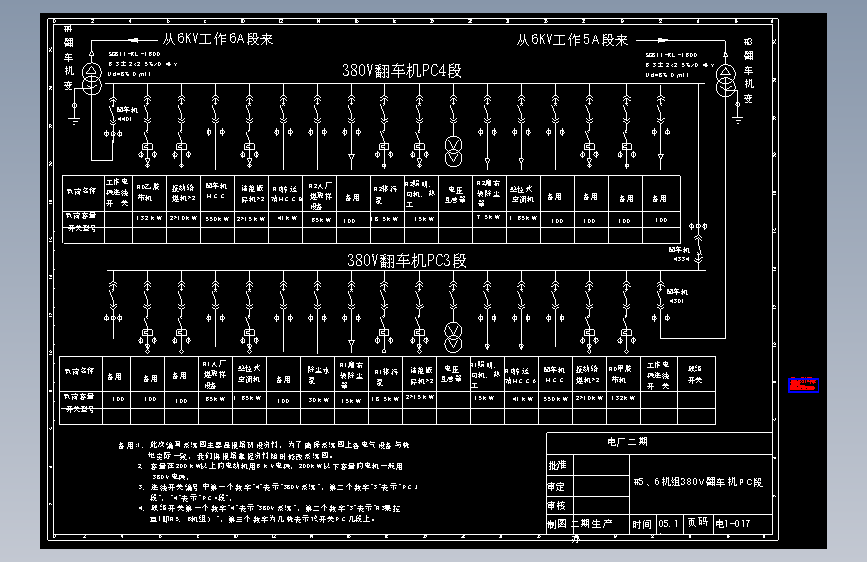Click the voltage transformer symbol on PC4 bus

[453, 151]
